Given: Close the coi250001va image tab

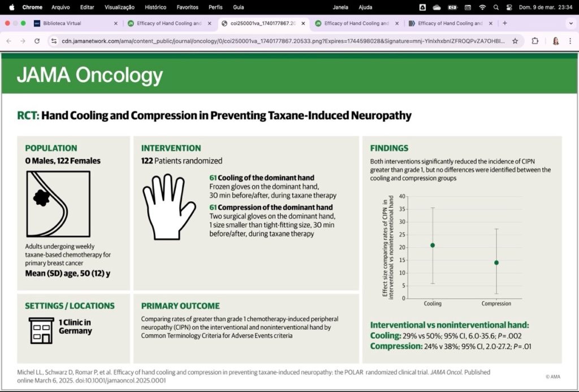Looking at the screenshot, I should (x=303, y=23).
